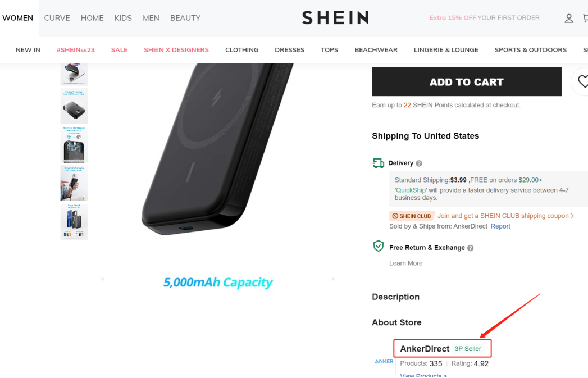Switch to the BEACHWEAR category tab

[x=376, y=50]
